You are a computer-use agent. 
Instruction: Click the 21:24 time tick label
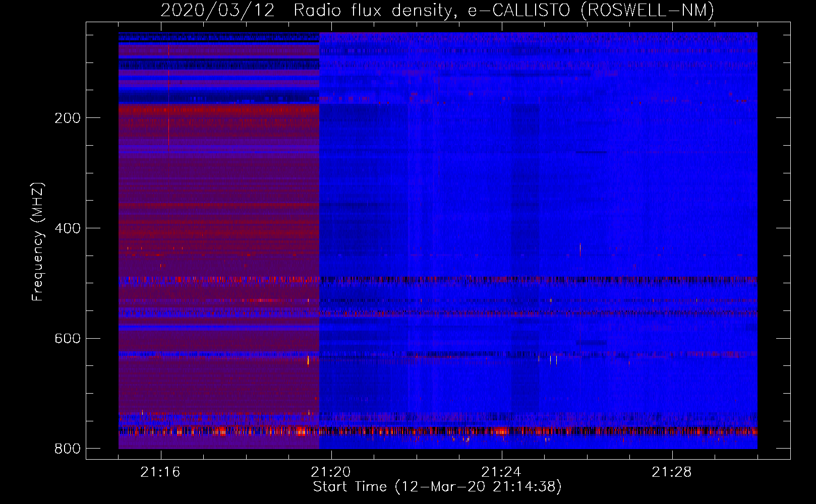coord(501,472)
